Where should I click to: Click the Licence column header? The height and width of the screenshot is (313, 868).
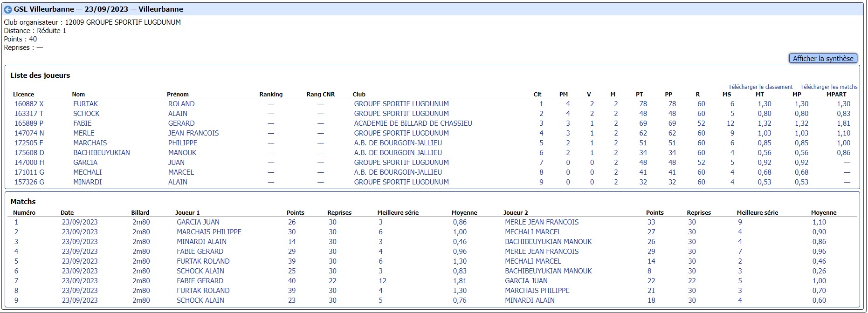23,95
